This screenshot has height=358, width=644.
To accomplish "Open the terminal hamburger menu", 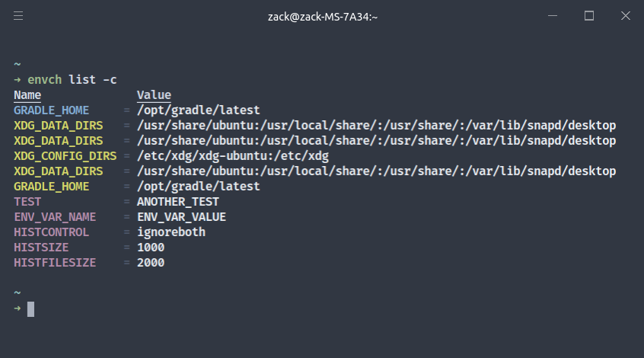I will pos(18,16).
